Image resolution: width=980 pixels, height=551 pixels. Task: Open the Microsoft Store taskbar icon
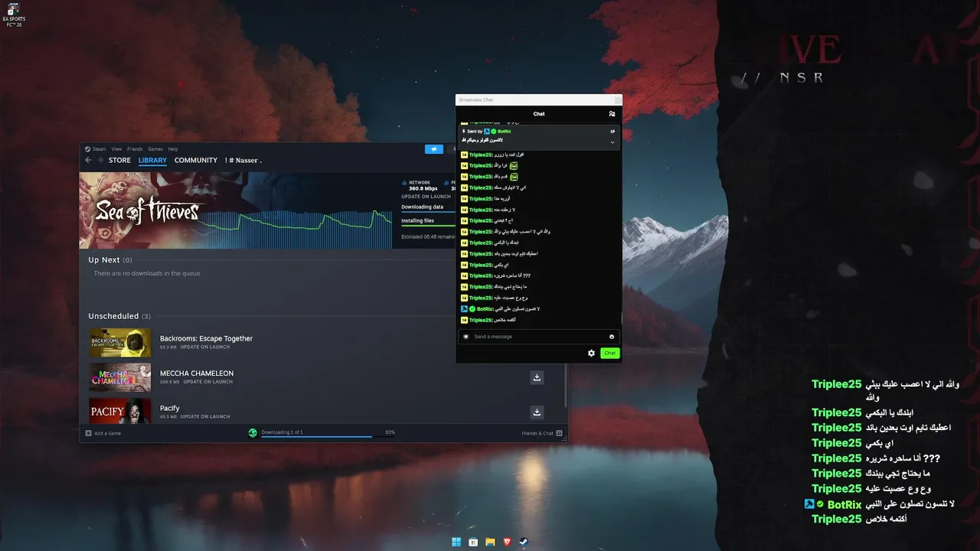(x=473, y=542)
